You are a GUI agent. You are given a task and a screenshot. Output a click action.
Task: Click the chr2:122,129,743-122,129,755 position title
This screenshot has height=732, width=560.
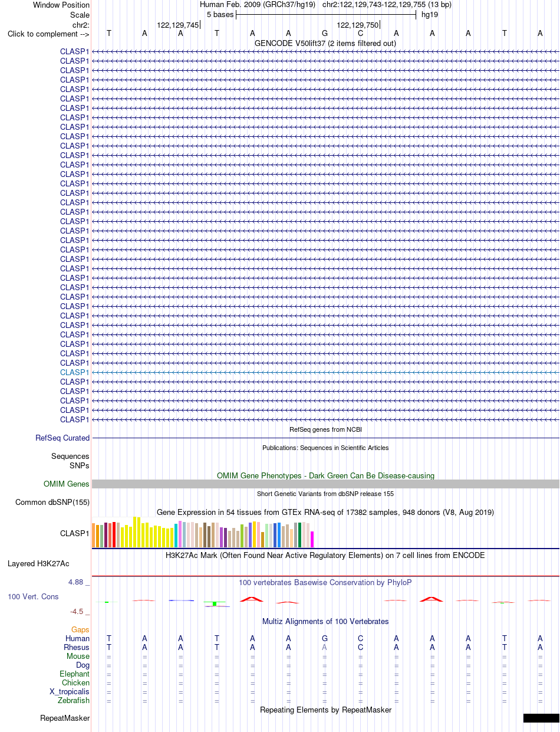[387, 5]
